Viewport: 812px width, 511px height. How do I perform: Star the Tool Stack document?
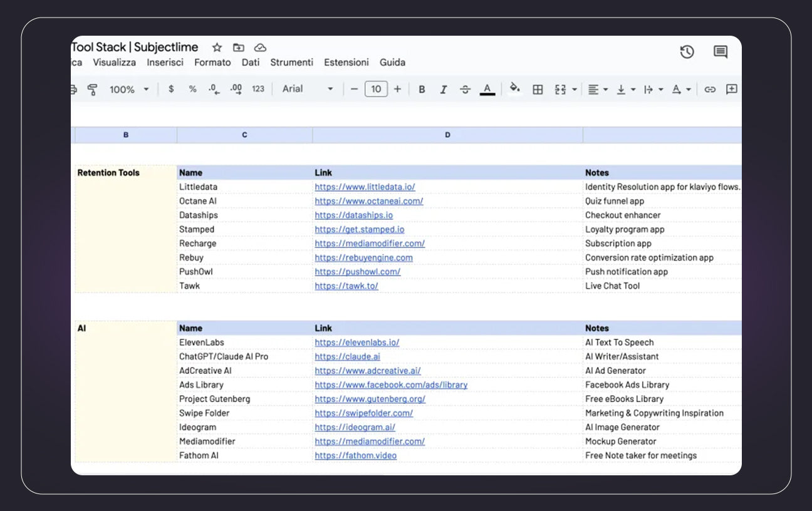tap(217, 48)
